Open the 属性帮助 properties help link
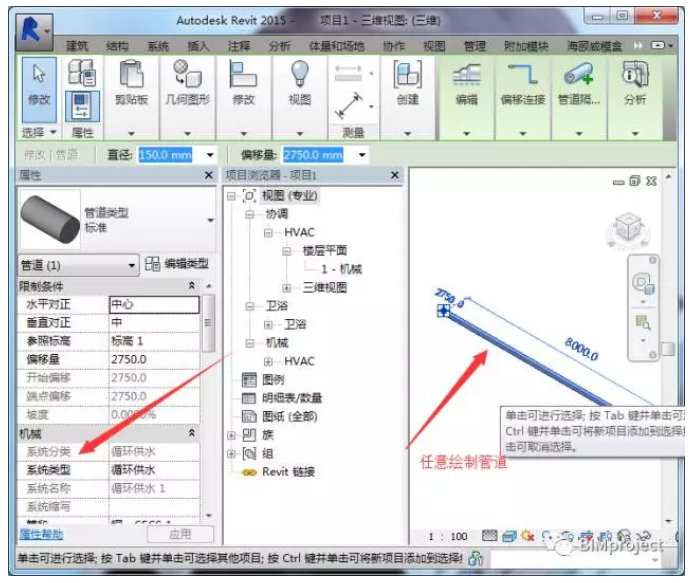The width and height of the screenshot is (695, 583). point(41,534)
